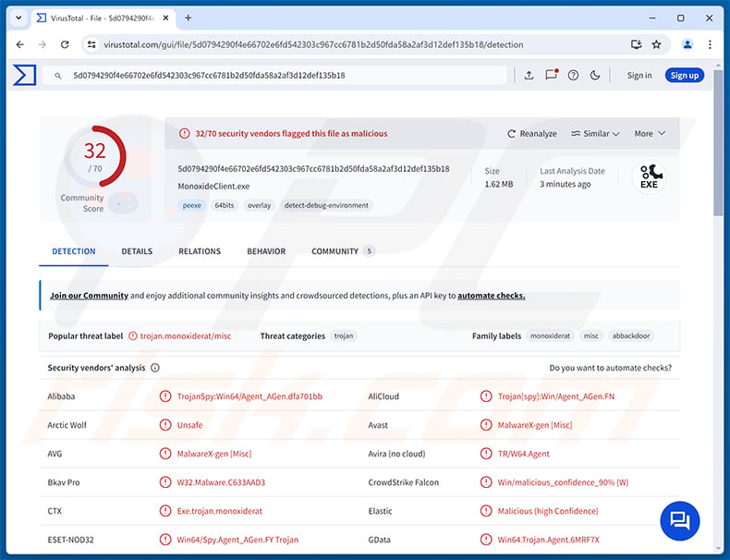Click the EXE file type icon
The width and height of the screenshot is (730, 560).
(x=649, y=177)
